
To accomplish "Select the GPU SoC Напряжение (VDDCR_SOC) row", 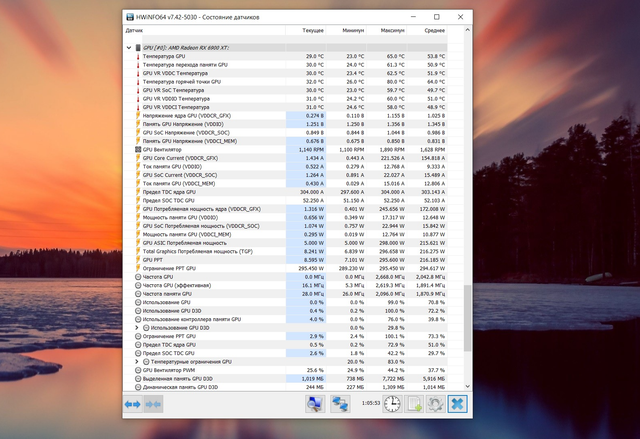I will (x=285, y=133).
